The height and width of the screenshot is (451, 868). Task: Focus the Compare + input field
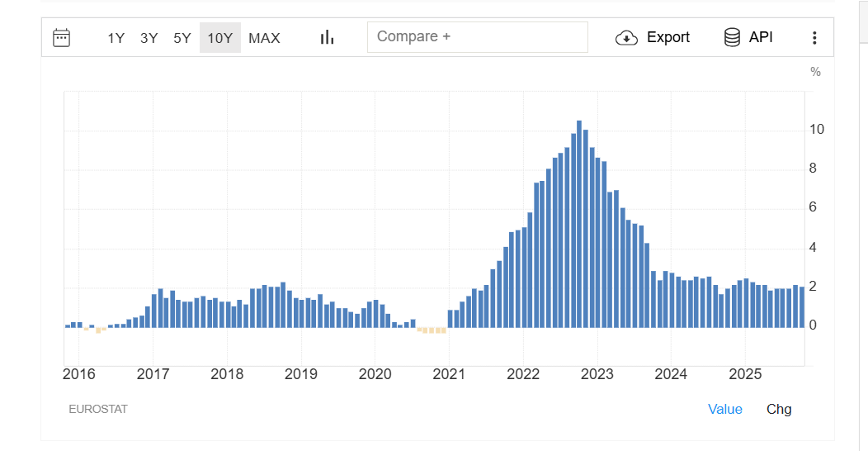[477, 37]
